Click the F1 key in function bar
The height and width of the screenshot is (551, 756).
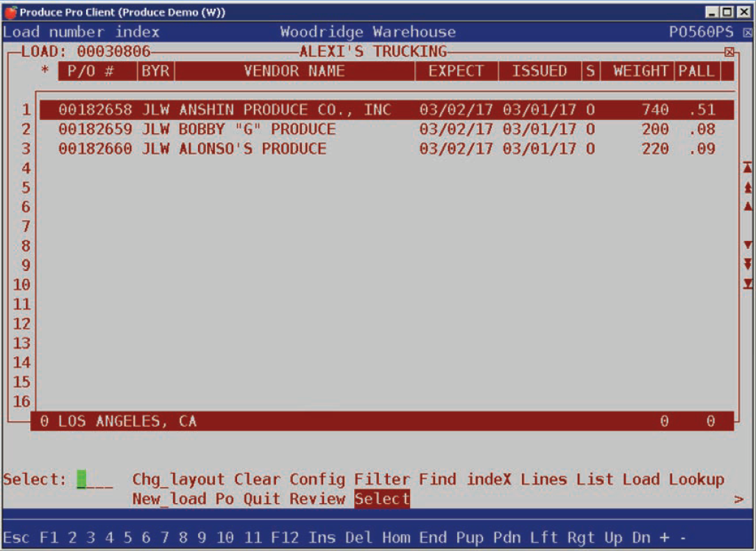[49, 538]
